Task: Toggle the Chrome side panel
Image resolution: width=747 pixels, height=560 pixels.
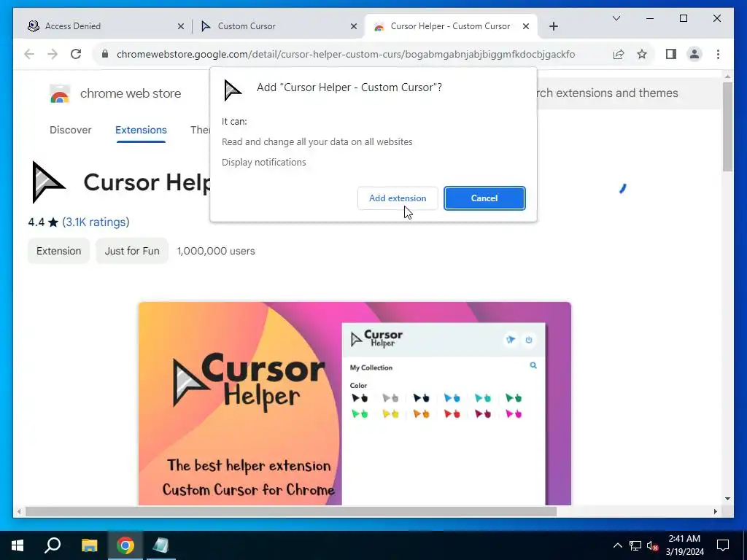Action: click(x=671, y=54)
